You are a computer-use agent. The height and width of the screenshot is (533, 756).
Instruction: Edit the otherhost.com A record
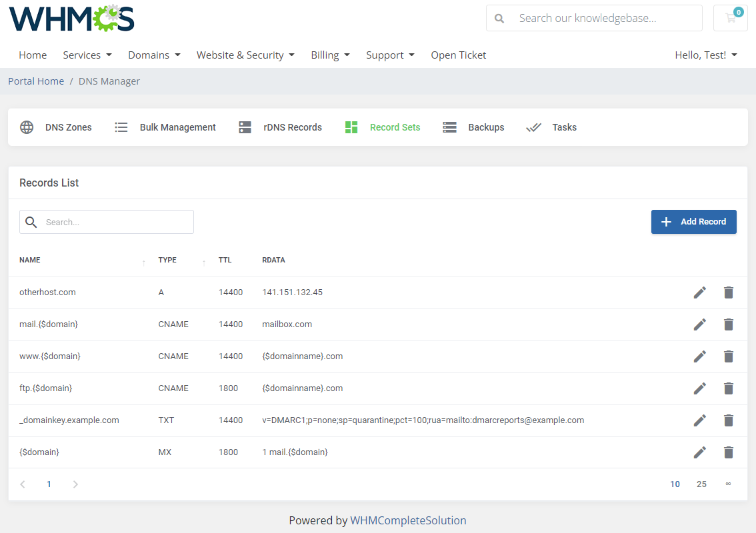coord(700,292)
